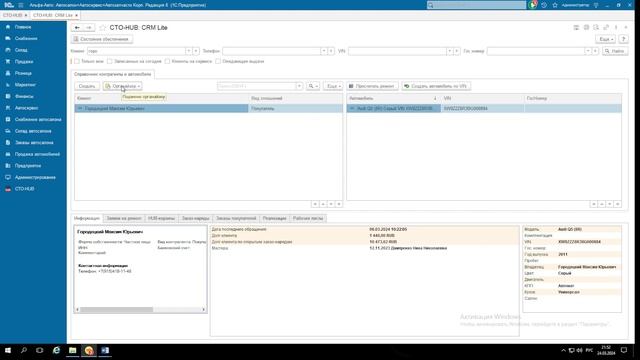This screenshot has width=640, height=360.
Task: Go to the Склад sidebar section
Action: [21, 50]
